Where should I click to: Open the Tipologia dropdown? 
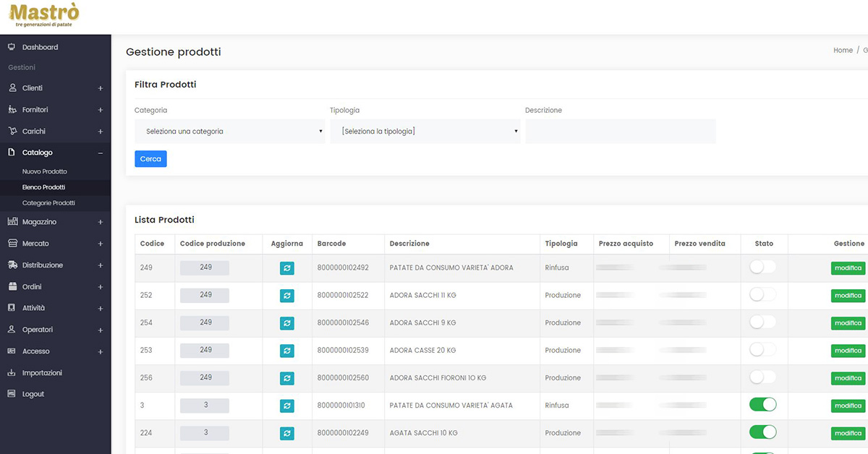coord(425,132)
